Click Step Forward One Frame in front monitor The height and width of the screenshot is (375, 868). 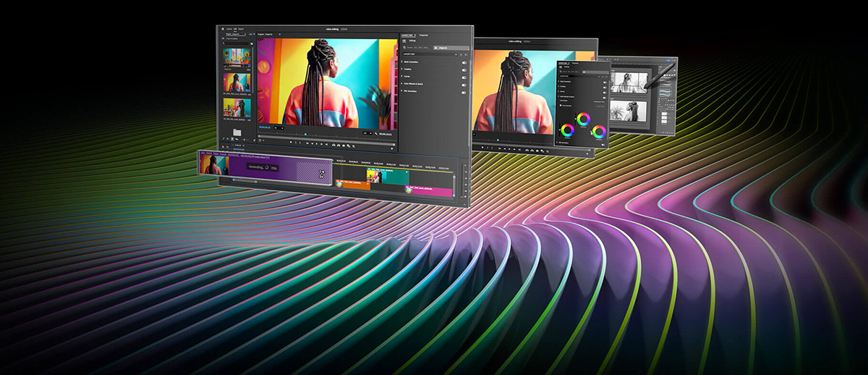(322, 143)
